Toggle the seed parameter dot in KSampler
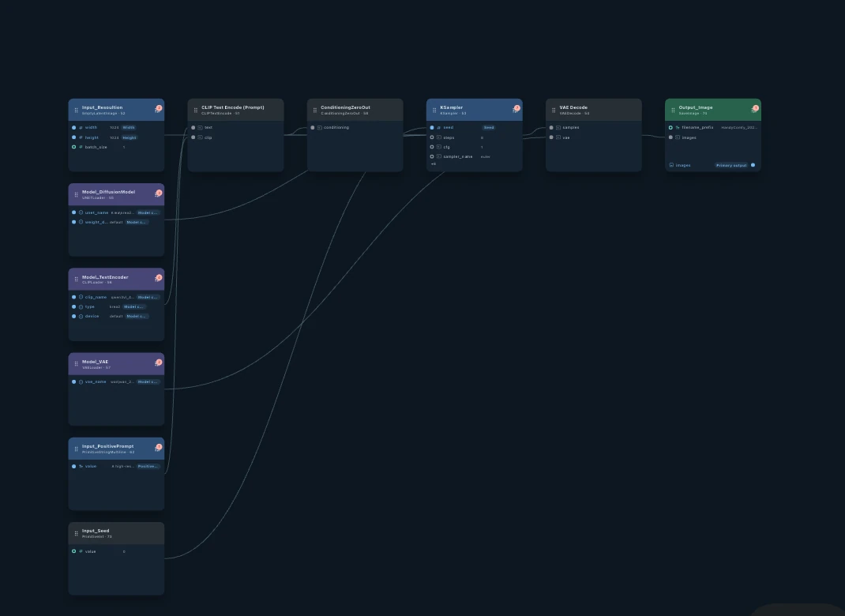 pyautogui.click(x=432, y=128)
